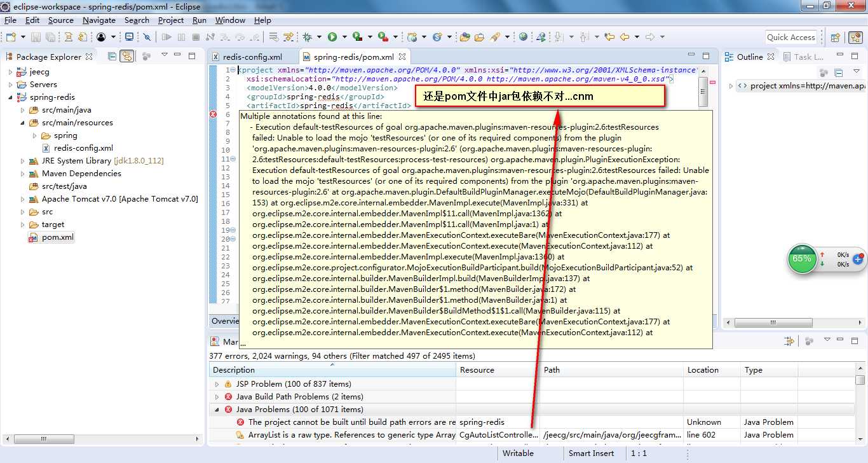The height and width of the screenshot is (463, 868).
Task: Toggle Link with Editor in Package Explorer
Action: click(127, 56)
